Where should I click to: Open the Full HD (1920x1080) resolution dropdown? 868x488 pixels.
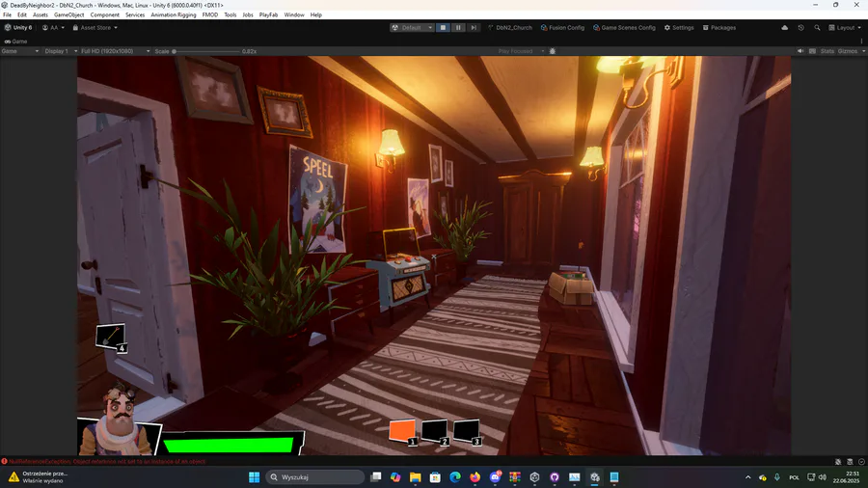tap(115, 51)
